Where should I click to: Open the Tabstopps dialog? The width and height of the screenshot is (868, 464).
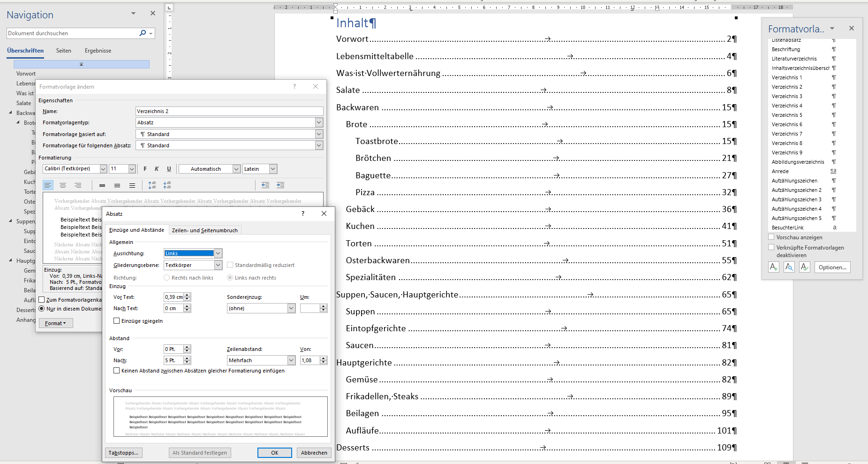coord(123,452)
